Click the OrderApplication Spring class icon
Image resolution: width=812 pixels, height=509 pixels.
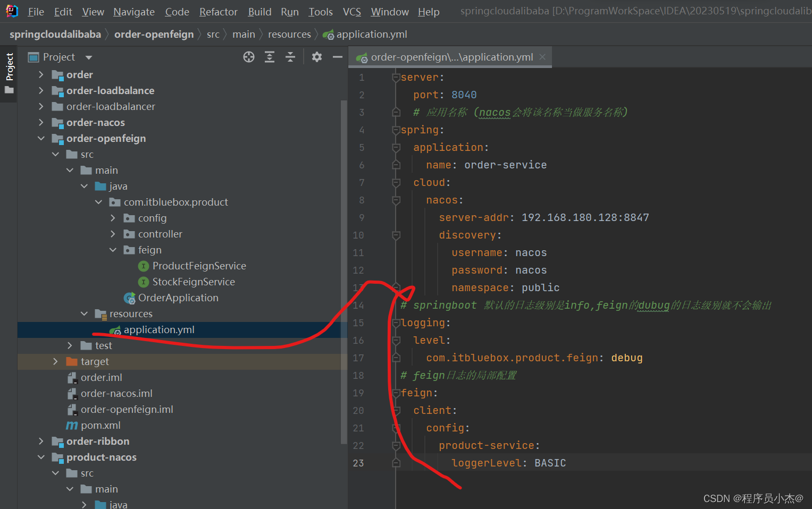click(129, 298)
